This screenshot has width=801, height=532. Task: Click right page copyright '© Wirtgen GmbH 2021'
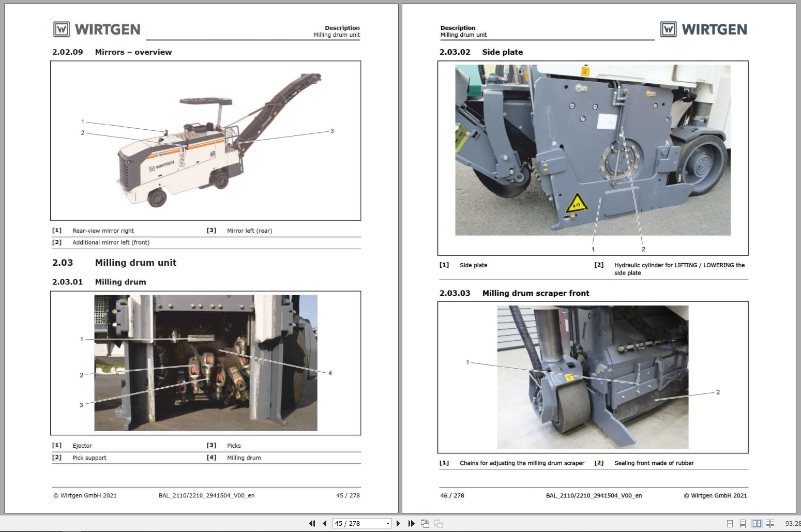pyautogui.click(x=715, y=495)
